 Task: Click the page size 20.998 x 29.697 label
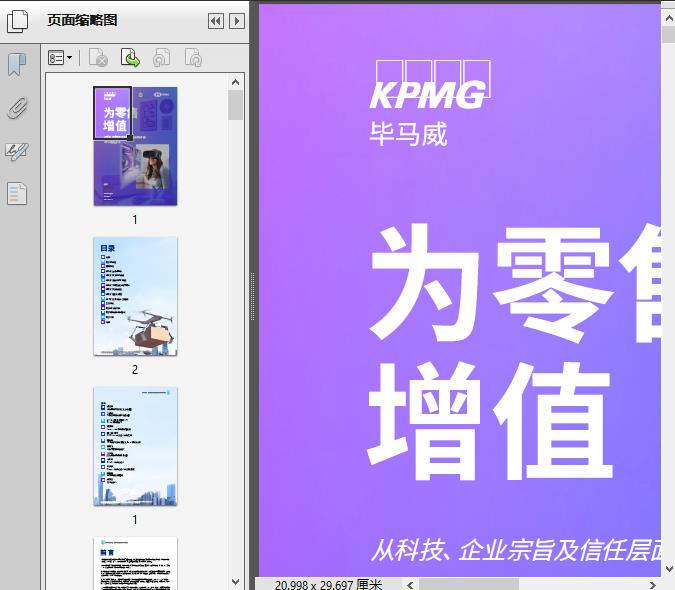328,585
